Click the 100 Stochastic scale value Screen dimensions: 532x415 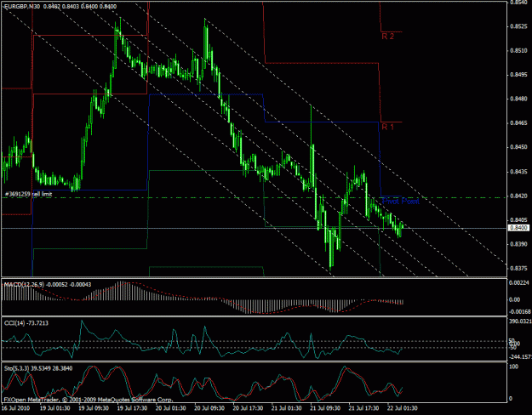(514, 367)
